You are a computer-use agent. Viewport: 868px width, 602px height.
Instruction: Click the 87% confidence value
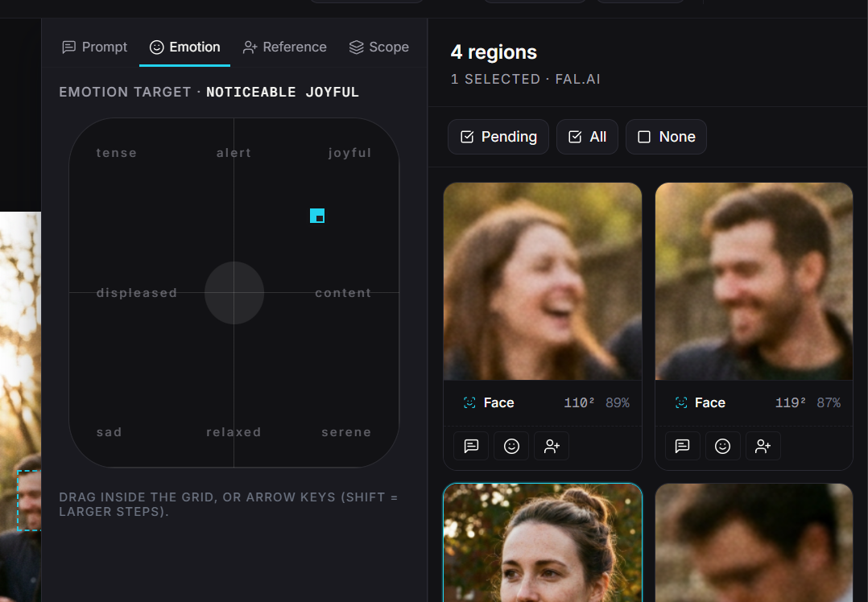(x=829, y=402)
